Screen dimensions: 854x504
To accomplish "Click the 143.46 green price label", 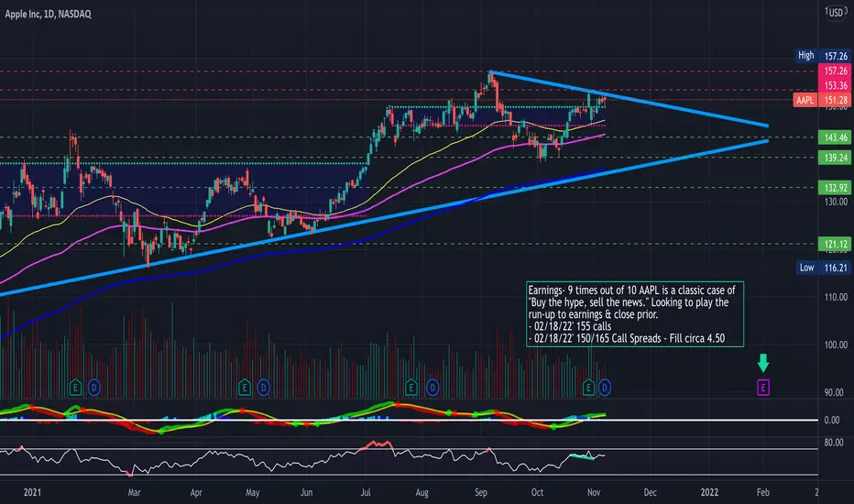I will (x=835, y=137).
